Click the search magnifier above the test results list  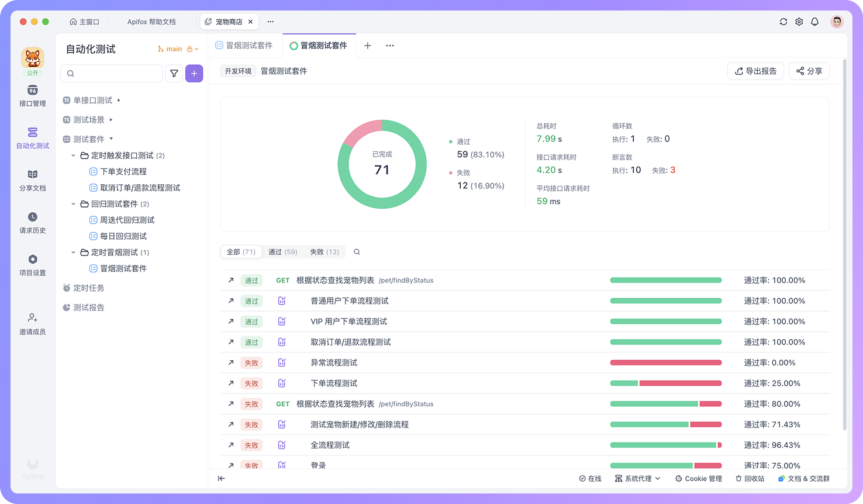click(x=357, y=251)
